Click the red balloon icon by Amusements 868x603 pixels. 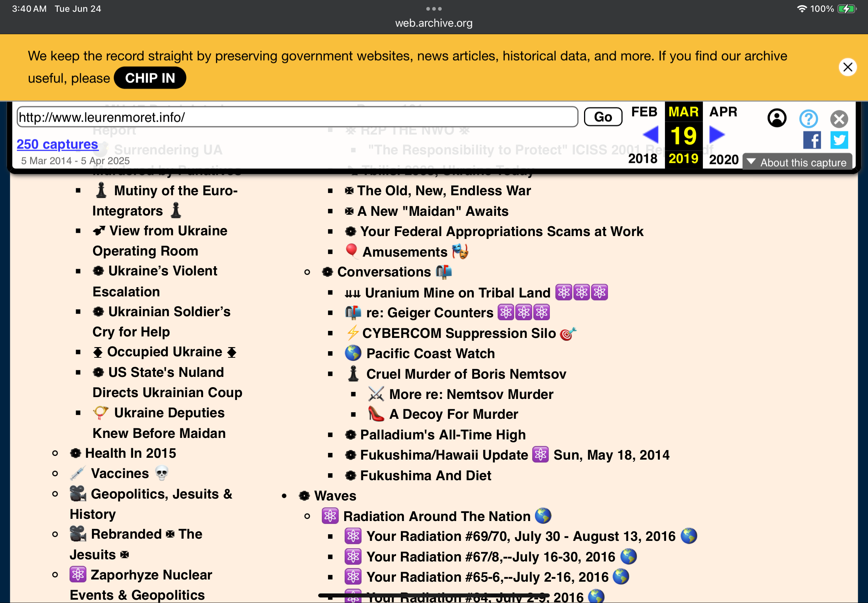coord(352,251)
